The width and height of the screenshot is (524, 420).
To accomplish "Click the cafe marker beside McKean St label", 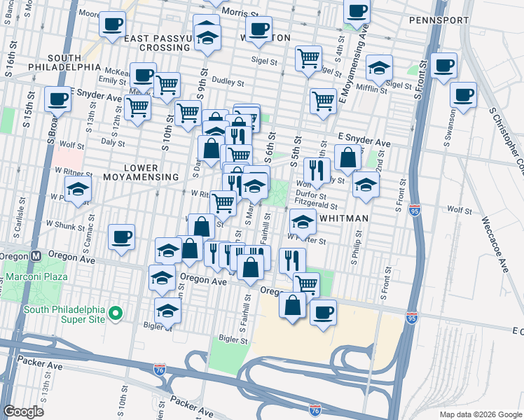I will click(143, 78).
